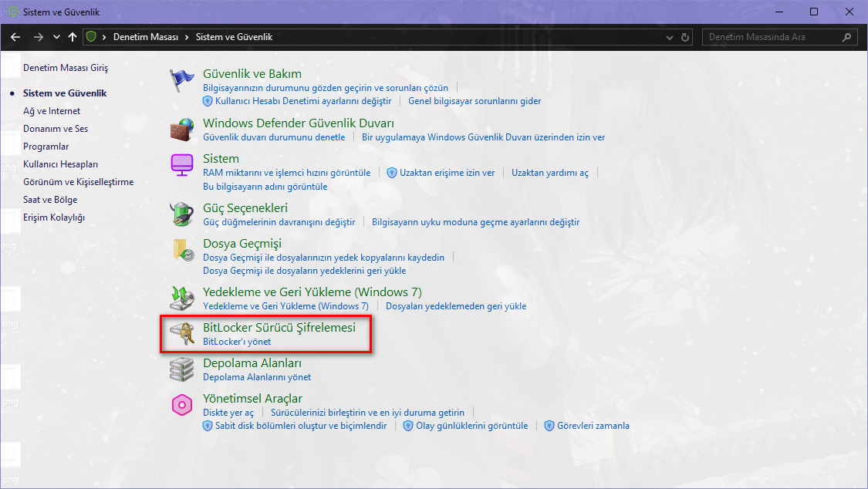Click Dosyaları yedeklemeden geri yükle
Image resolution: width=868 pixels, height=489 pixels.
coord(455,306)
